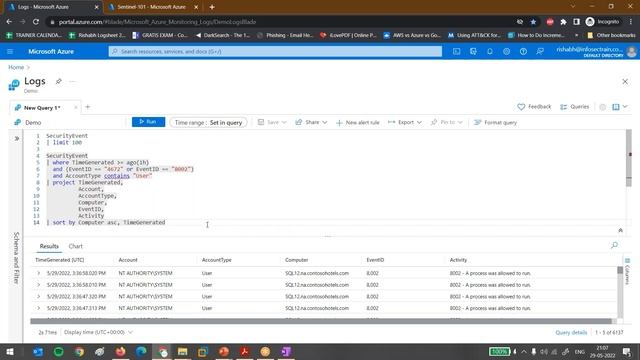Sort by the AccountType column header
Screen dimensions: 640x360
coord(216,260)
